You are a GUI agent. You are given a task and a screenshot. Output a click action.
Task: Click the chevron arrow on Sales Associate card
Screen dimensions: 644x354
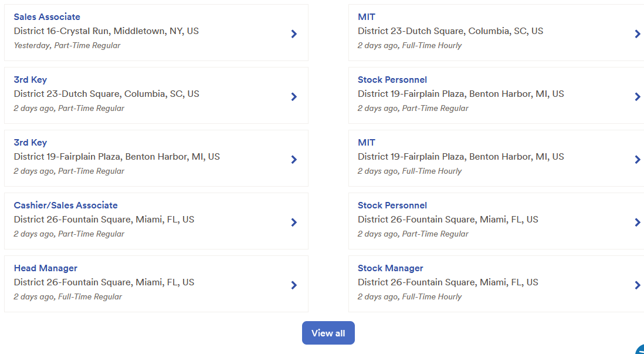tap(294, 34)
